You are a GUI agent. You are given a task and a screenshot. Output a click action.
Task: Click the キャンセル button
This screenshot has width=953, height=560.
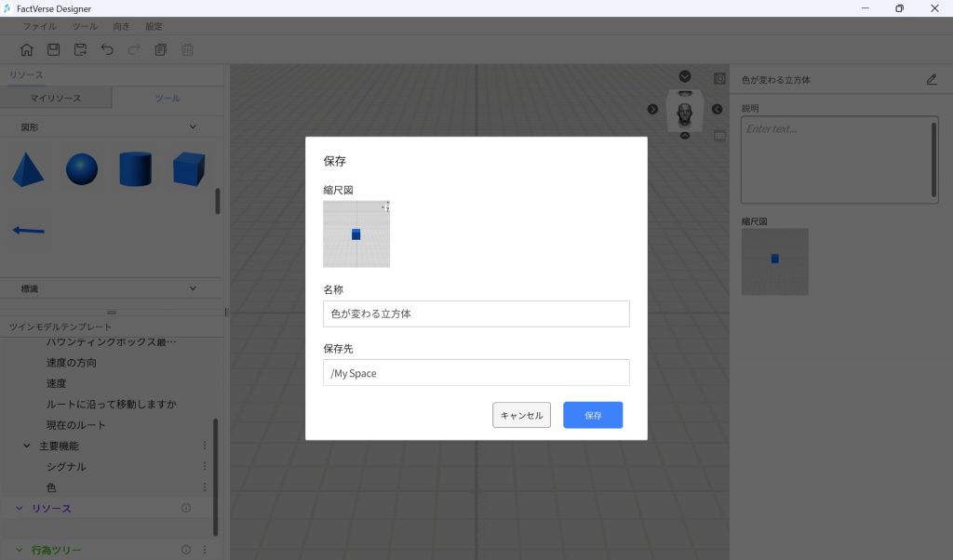click(x=521, y=415)
